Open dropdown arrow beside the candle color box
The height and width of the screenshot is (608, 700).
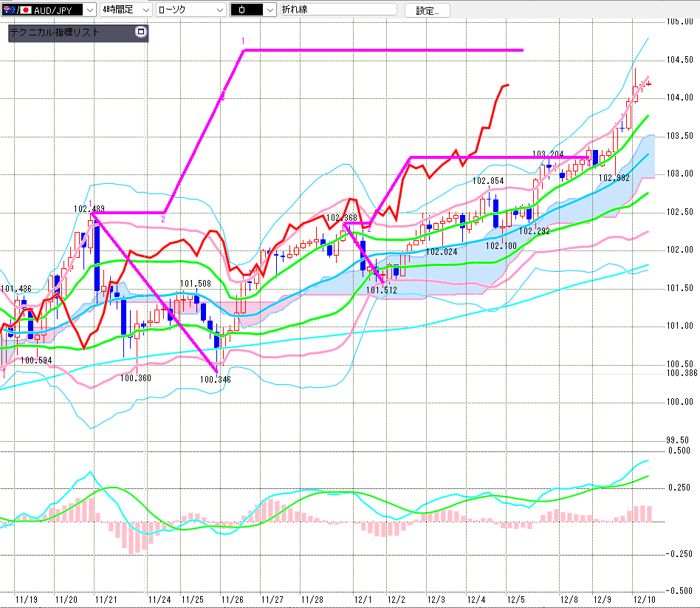point(270,10)
